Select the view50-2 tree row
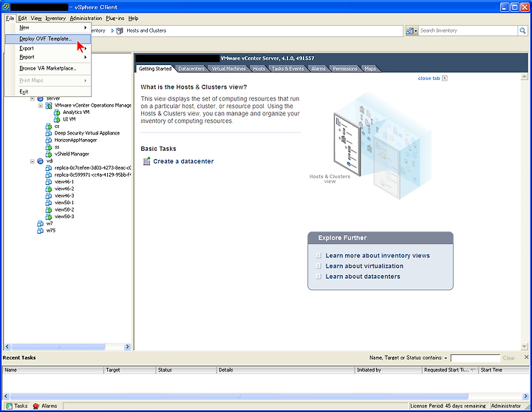The image size is (532, 412). coord(64,209)
